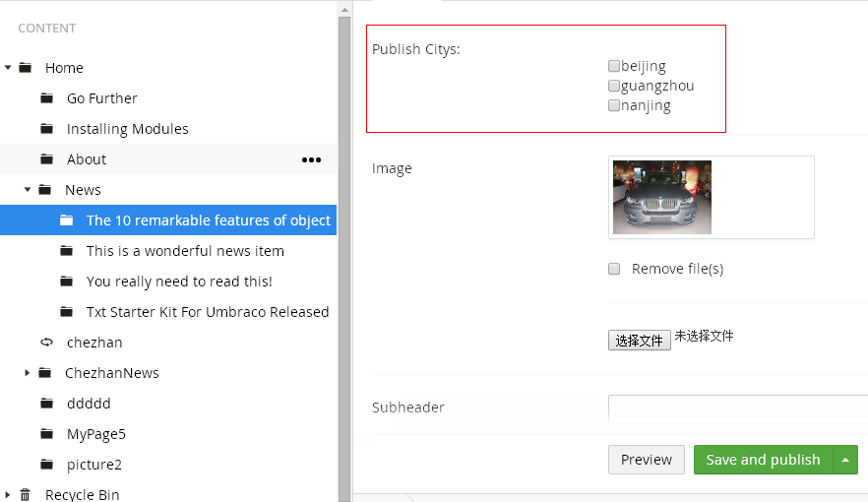Click the Recycle Bin trash icon

point(25,494)
